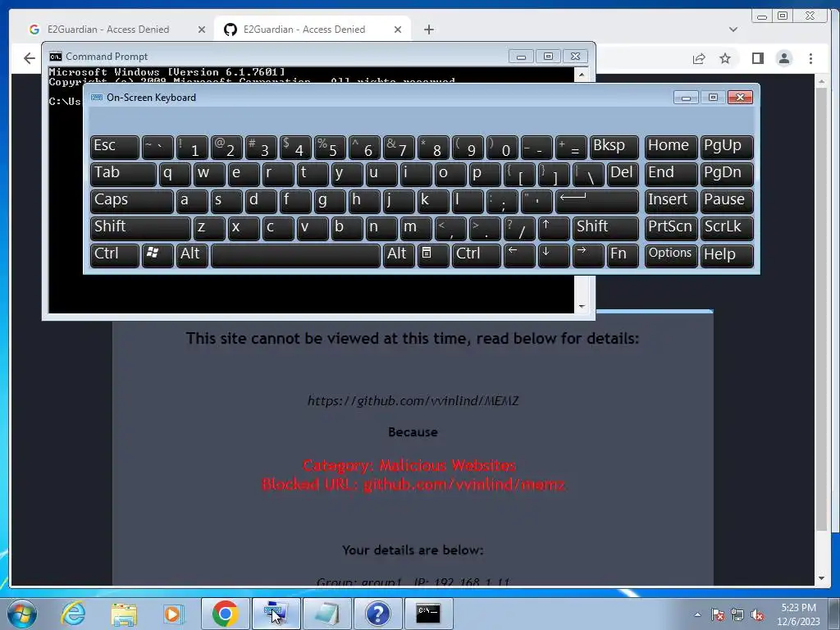840x630 pixels.
Task: Click the up arrow key
Action: click(x=554, y=228)
